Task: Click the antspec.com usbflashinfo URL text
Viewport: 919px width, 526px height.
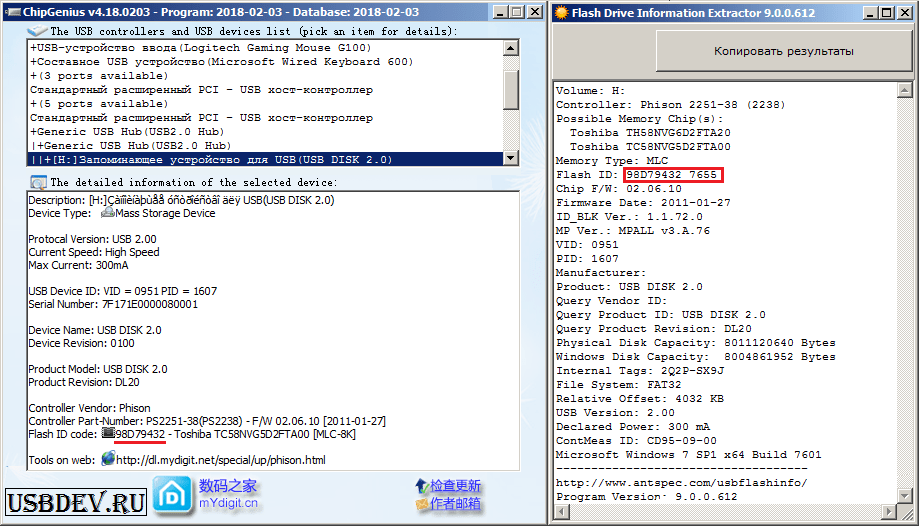Action: click(x=682, y=483)
